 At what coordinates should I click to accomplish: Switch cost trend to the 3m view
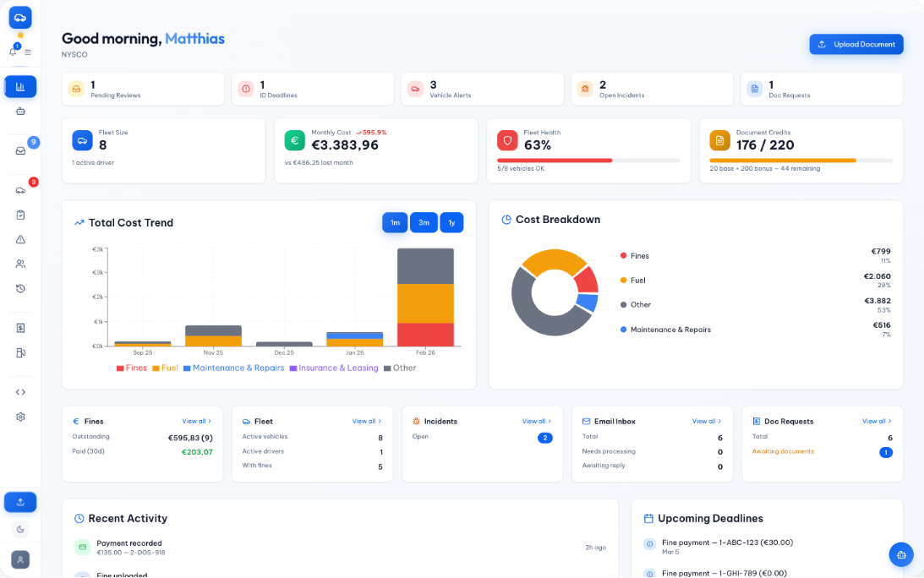pos(423,222)
